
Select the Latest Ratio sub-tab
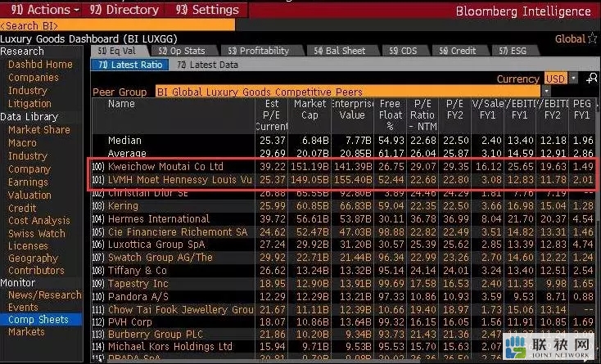click(130, 65)
